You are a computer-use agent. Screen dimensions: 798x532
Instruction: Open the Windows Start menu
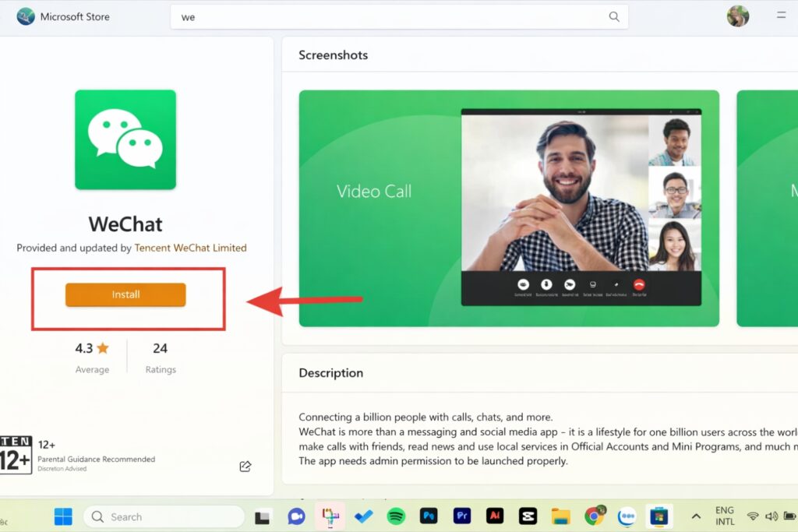63,516
